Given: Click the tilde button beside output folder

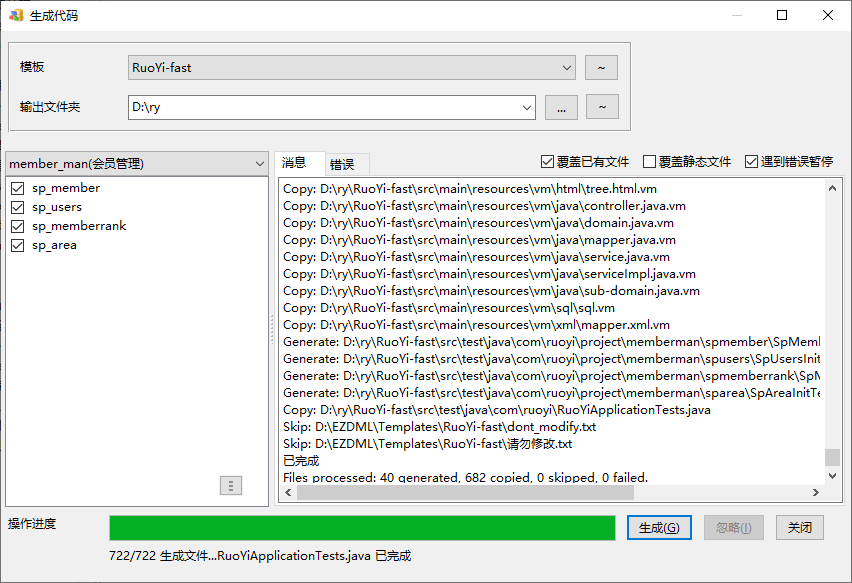Looking at the screenshot, I should [x=601, y=107].
